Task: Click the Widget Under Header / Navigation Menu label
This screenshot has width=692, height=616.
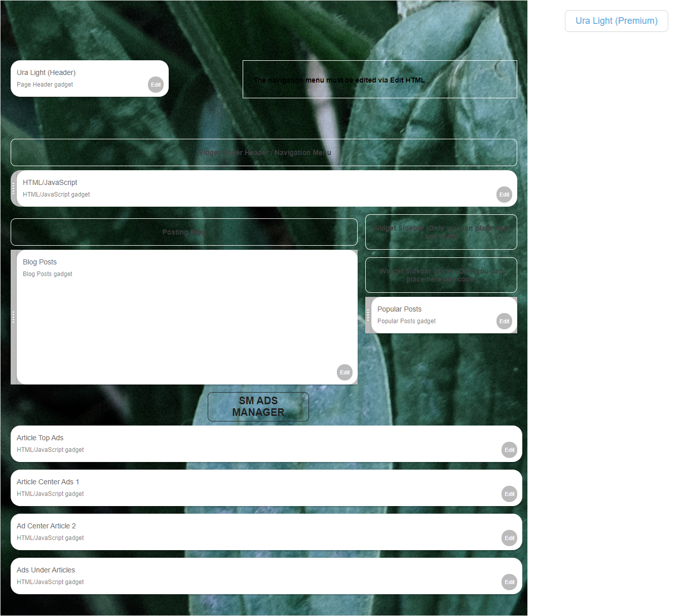Action: click(264, 152)
